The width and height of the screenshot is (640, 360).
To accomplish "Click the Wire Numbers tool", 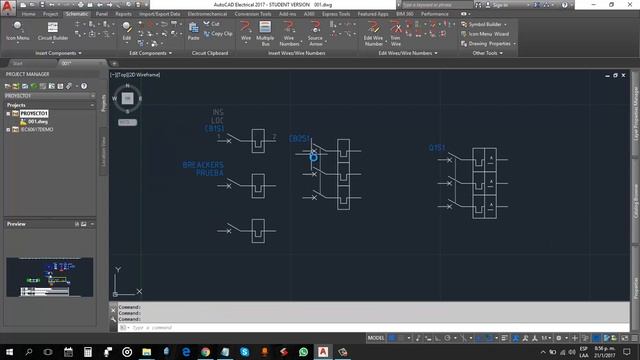I will coord(289,33).
